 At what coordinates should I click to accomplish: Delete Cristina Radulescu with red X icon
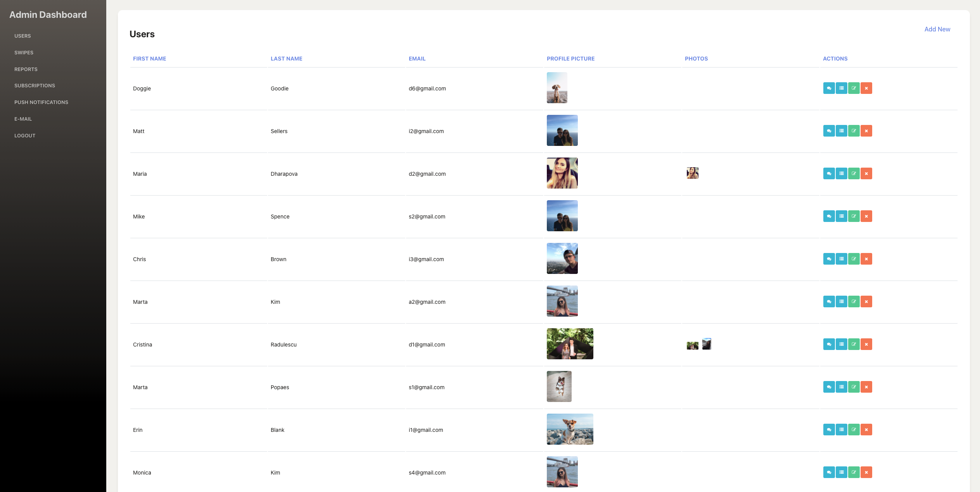[866, 344]
